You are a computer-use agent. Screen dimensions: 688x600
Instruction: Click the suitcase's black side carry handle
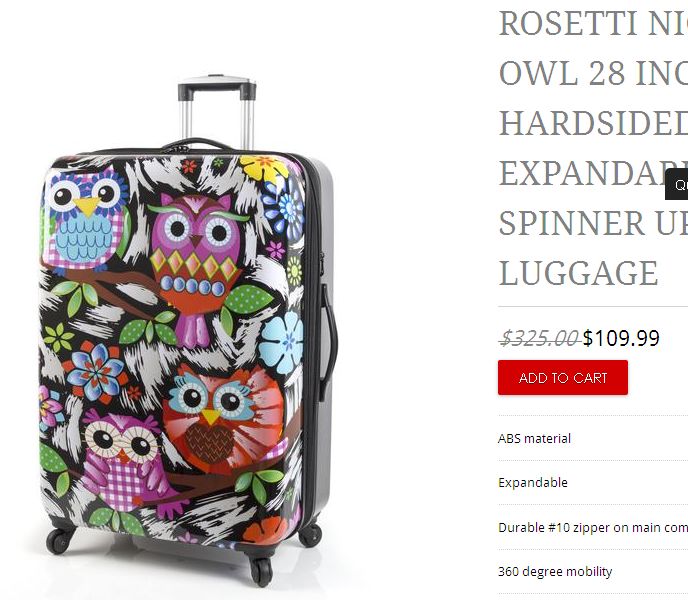click(x=329, y=341)
